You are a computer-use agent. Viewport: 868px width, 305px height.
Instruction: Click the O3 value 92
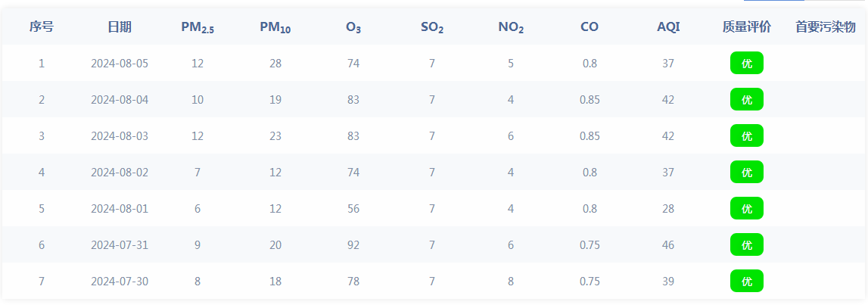[x=353, y=245]
